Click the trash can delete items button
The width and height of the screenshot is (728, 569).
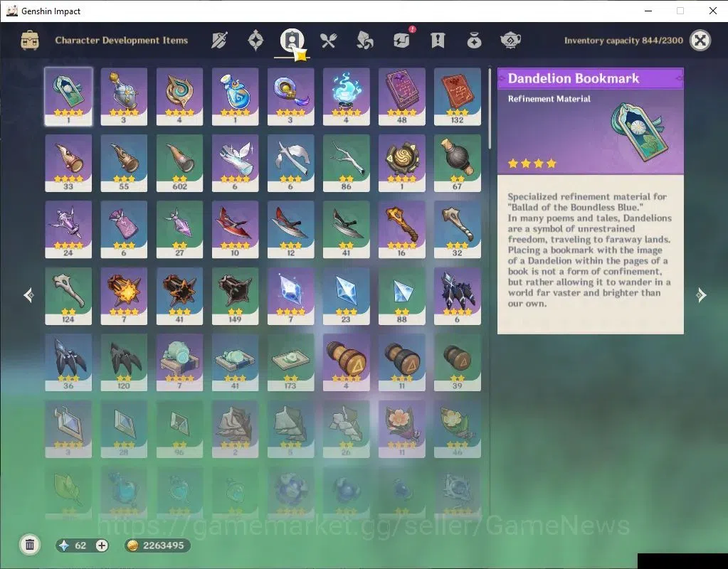pyautogui.click(x=30, y=544)
